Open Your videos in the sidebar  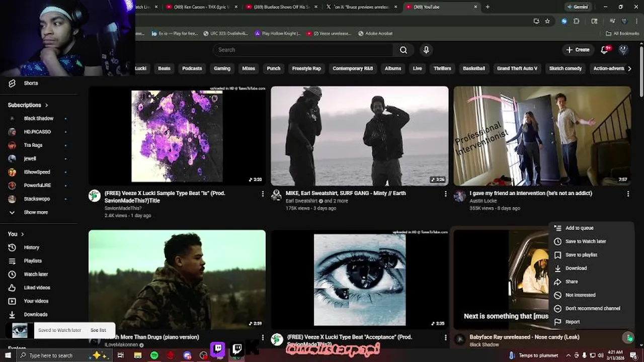pyautogui.click(x=36, y=301)
